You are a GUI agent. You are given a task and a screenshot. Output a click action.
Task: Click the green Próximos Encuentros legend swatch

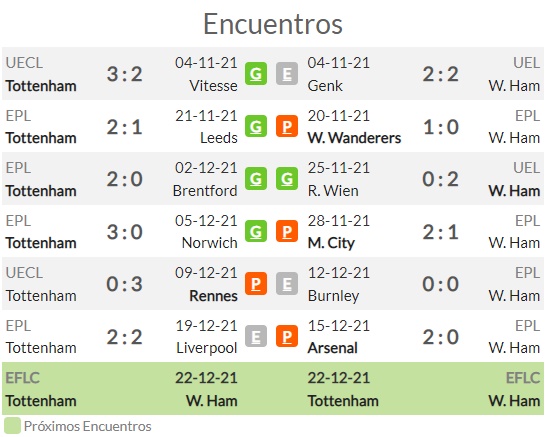click(12, 426)
